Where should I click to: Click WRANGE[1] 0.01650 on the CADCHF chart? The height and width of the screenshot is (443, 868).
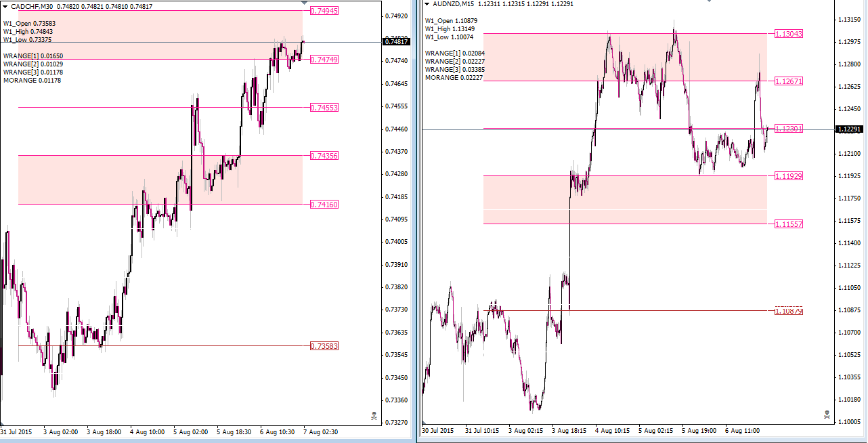(33, 56)
